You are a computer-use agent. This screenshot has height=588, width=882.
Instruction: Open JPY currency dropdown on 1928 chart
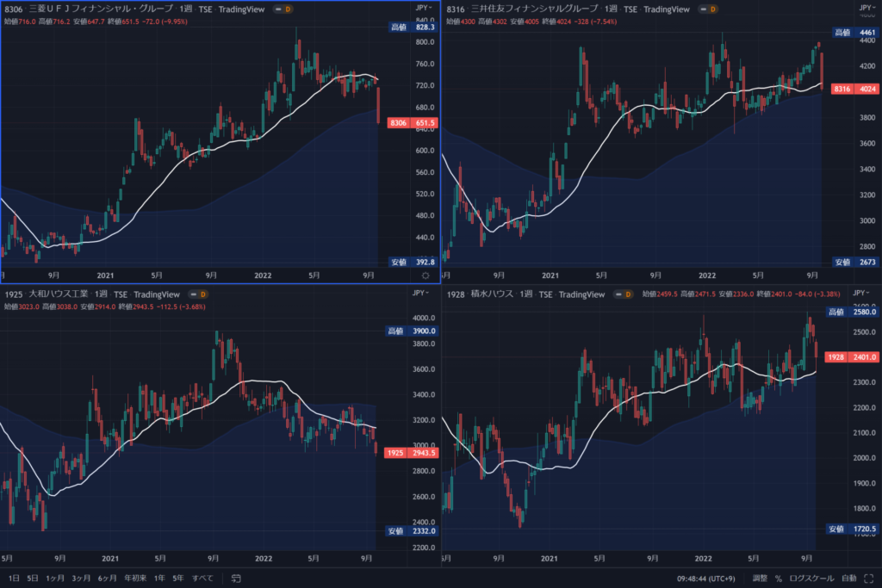861,293
